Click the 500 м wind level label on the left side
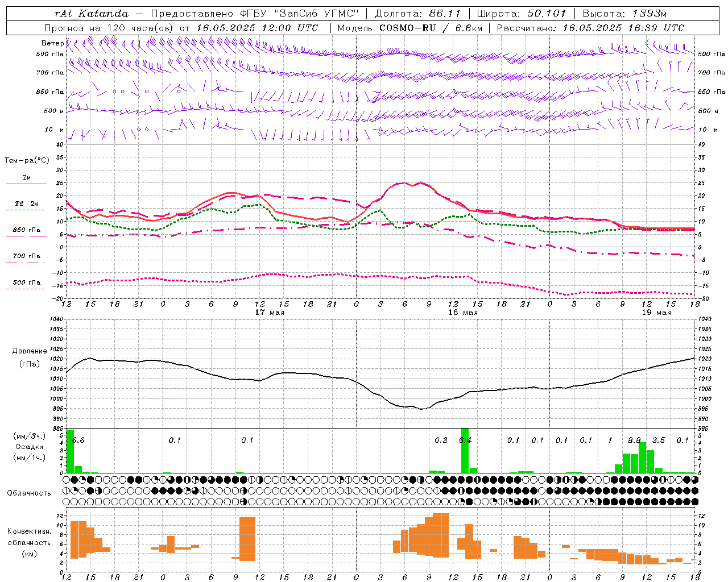Image resolution: width=728 pixels, height=582 pixels. point(54,111)
